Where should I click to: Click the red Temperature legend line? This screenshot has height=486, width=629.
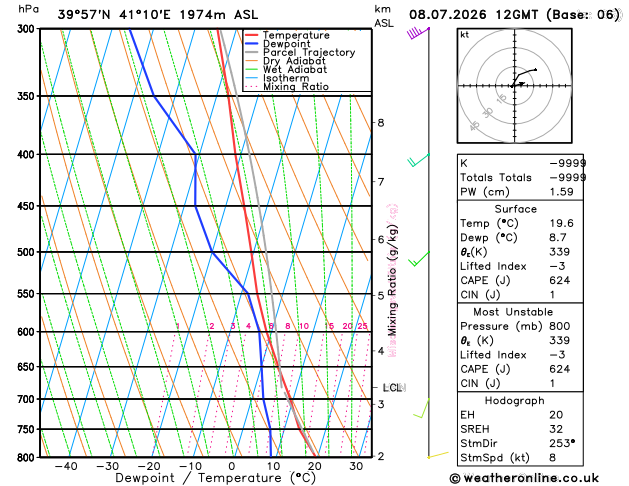[252, 35]
